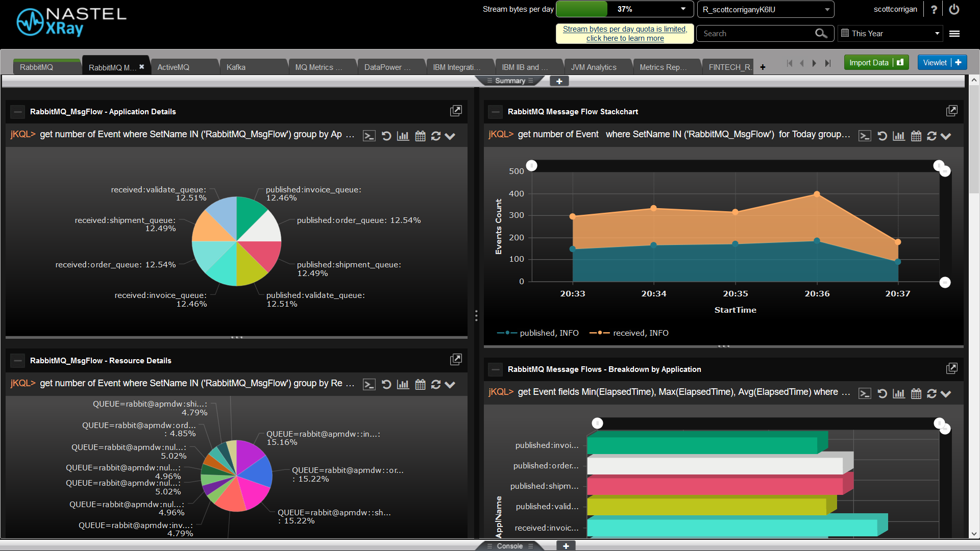The image size is (980, 551).
Task: Expand options chevron in Resource Details viewlet
Action: tap(450, 385)
